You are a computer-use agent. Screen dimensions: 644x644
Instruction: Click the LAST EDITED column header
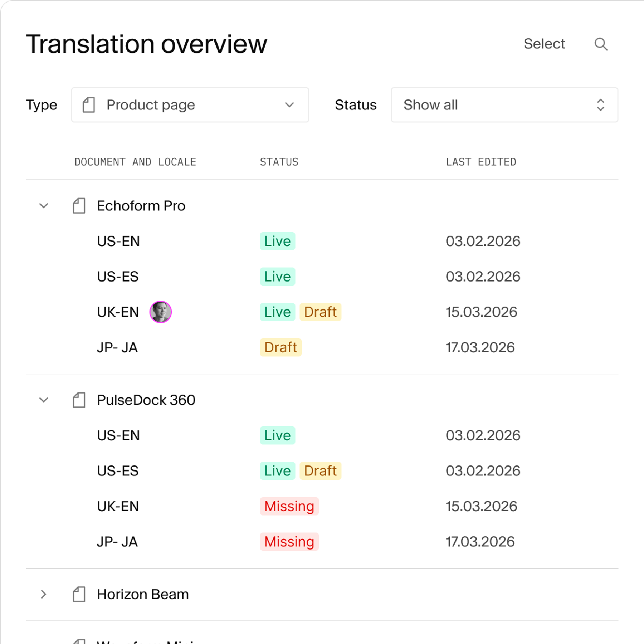(481, 162)
